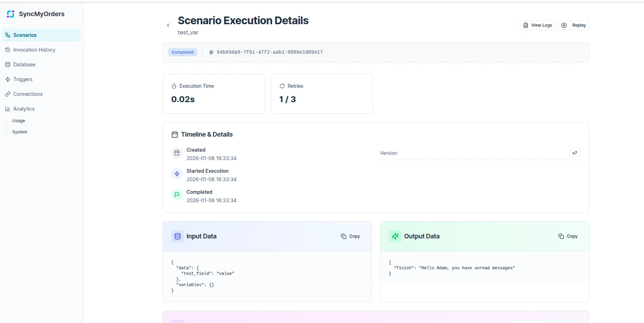Image resolution: width=644 pixels, height=323 pixels.
Task: Select the execution ID 94b65da9 text
Action: pyautogui.click(x=270, y=52)
